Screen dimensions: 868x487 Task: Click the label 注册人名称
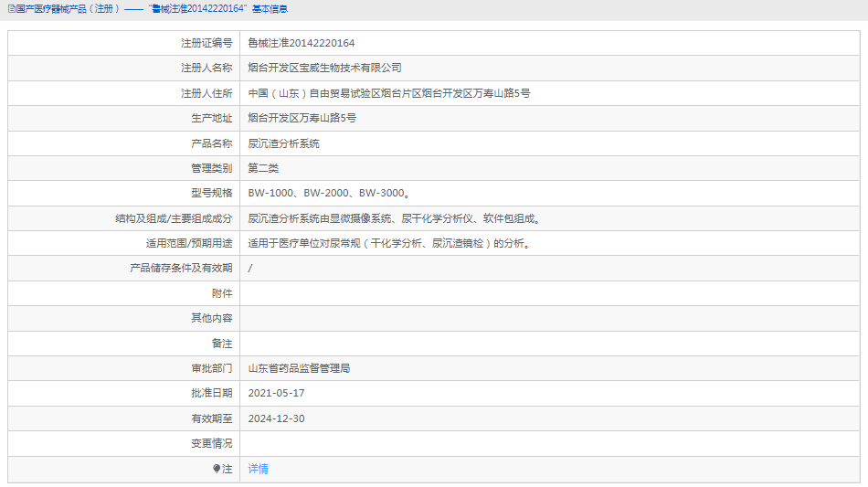pos(206,68)
